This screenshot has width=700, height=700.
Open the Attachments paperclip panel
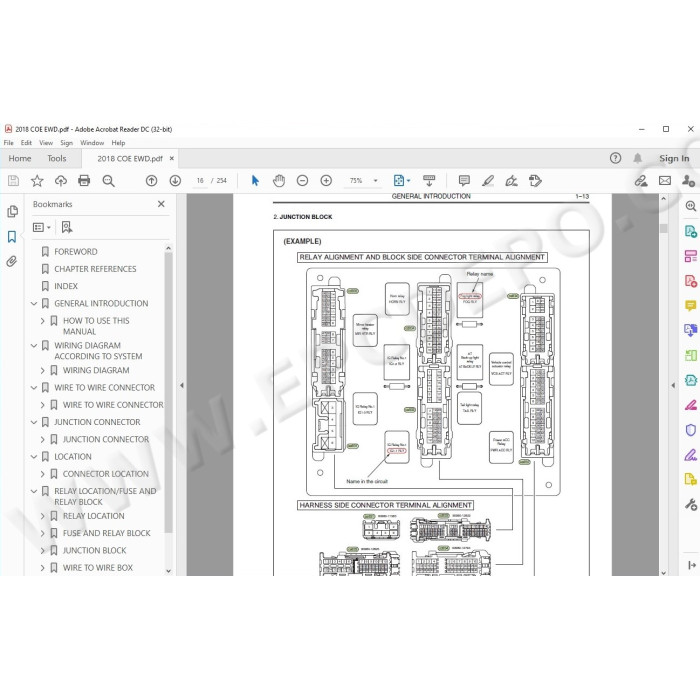pyautogui.click(x=12, y=261)
